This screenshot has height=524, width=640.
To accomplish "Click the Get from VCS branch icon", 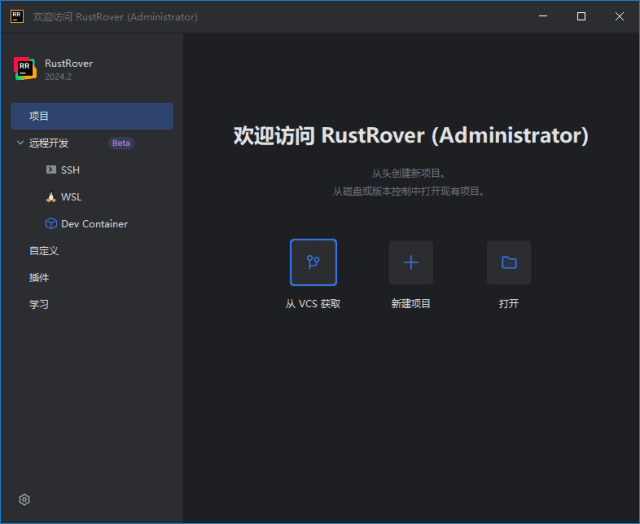I will [x=313, y=262].
